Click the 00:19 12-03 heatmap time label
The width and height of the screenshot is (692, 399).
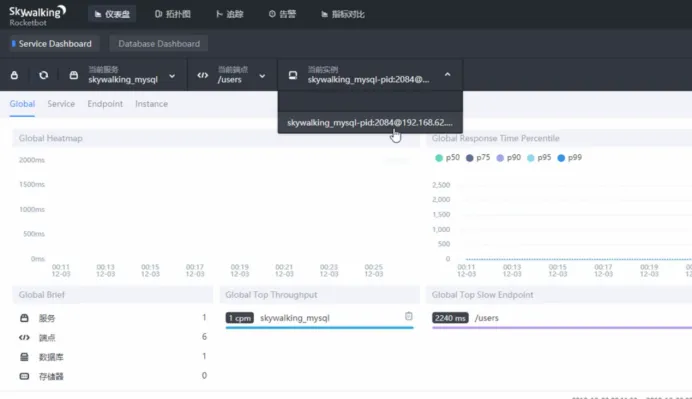coord(240,271)
